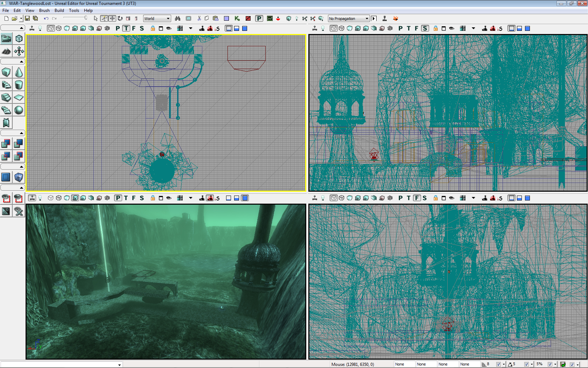Open the World coordinate system dropdown
The width and height of the screenshot is (588, 368).
coord(157,19)
